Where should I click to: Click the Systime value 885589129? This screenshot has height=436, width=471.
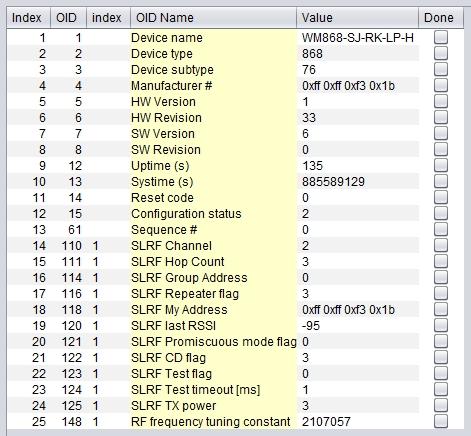(333, 182)
